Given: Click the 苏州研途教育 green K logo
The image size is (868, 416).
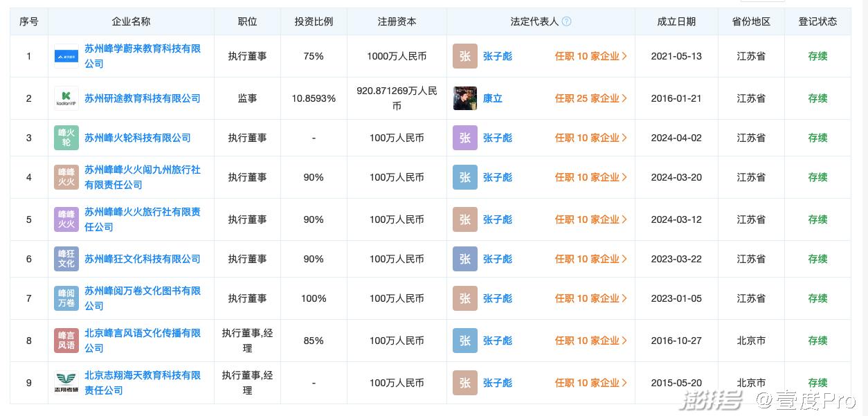Looking at the screenshot, I should pos(66,98).
